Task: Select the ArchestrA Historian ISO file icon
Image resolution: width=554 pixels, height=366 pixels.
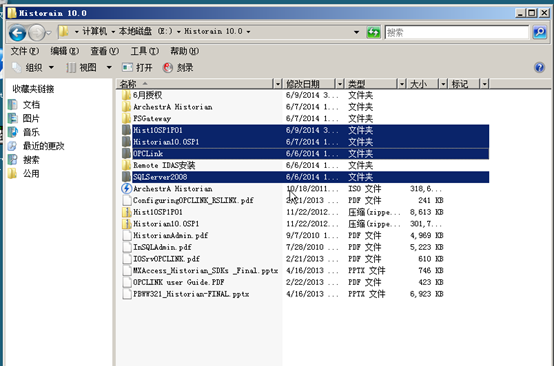Action: 126,188
